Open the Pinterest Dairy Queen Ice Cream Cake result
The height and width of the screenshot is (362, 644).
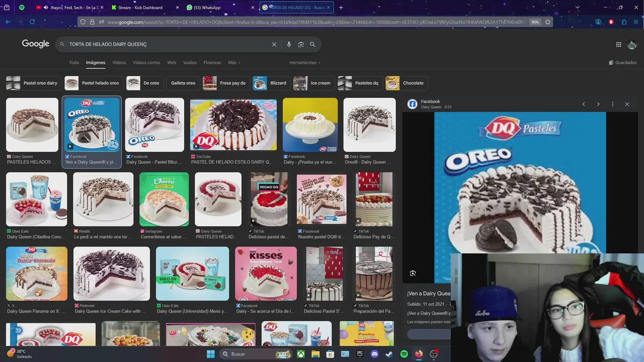pos(112,274)
